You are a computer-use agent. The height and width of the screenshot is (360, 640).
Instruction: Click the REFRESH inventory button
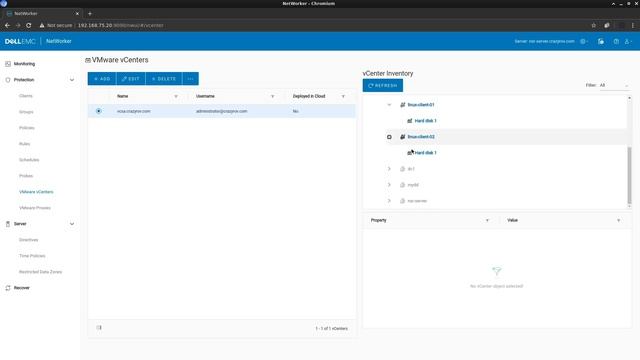pyautogui.click(x=383, y=86)
